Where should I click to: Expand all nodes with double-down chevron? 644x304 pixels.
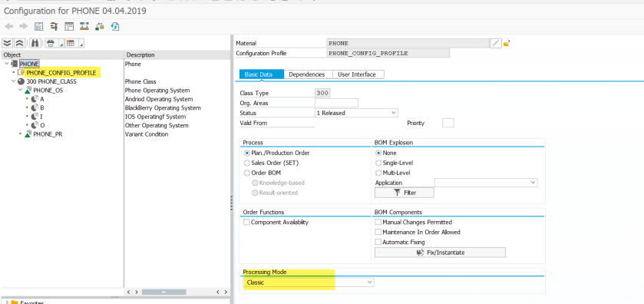tap(8, 43)
